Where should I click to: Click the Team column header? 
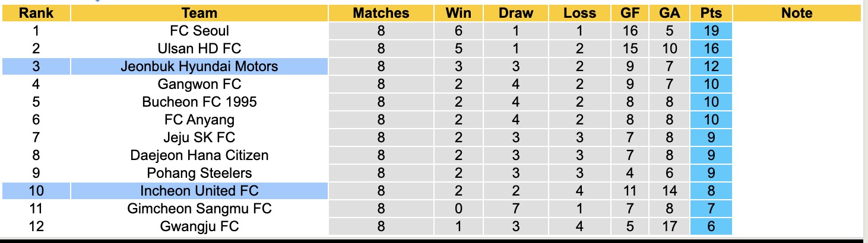tap(199, 13)
